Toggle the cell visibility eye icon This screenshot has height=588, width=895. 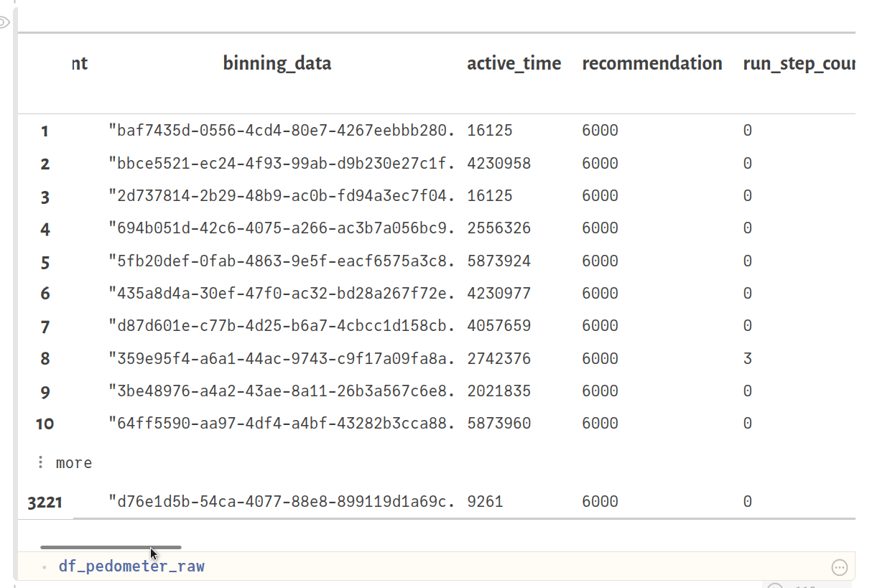pos(3,23)
